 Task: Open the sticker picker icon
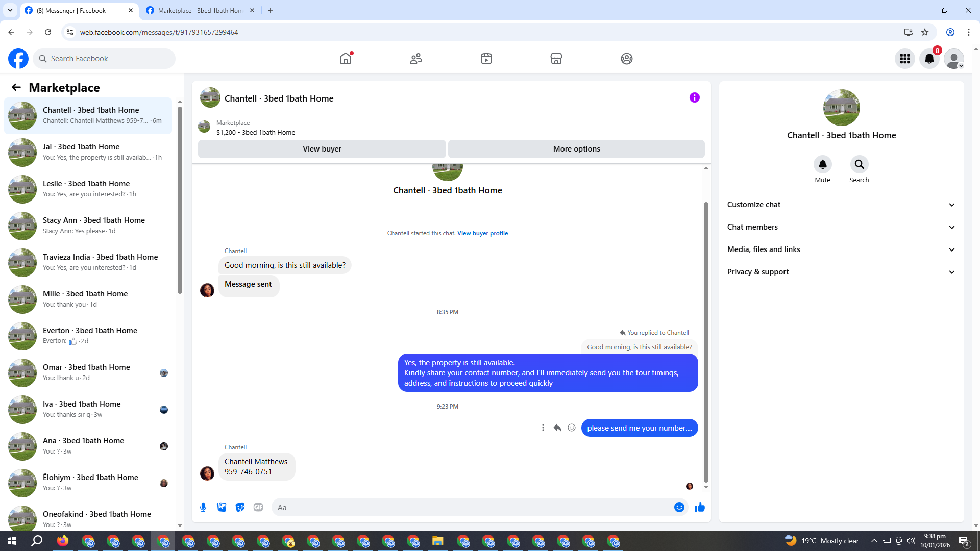coord(240,507)
